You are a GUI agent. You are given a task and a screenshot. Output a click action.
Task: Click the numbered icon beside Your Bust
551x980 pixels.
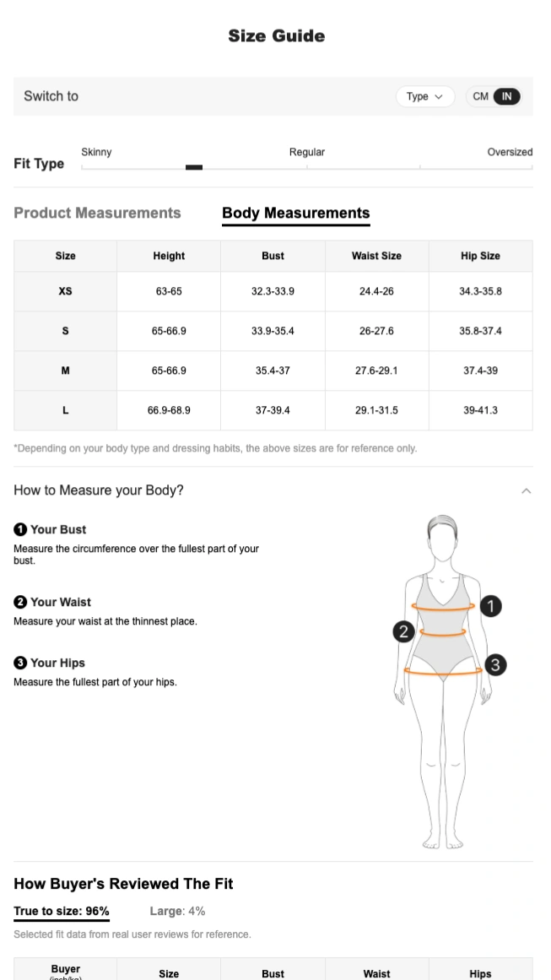coord(20,530)
